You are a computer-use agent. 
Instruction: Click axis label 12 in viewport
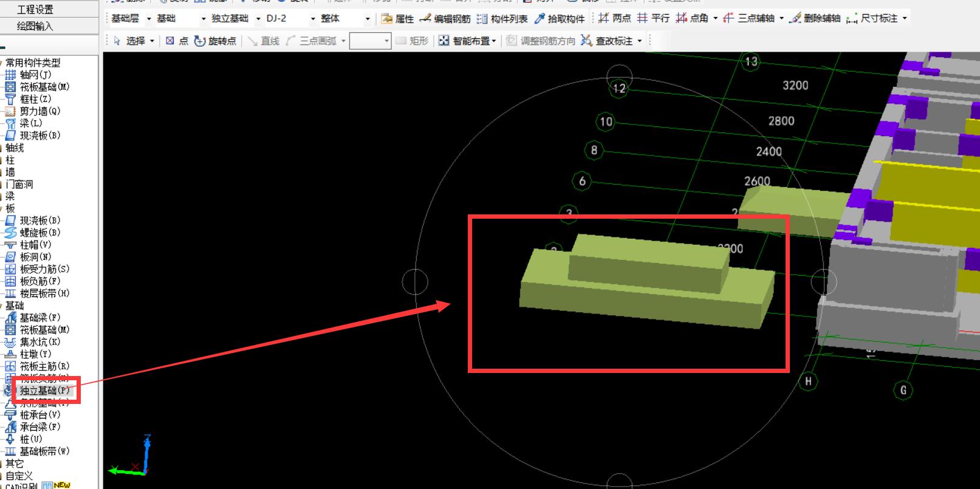[619, 88]
